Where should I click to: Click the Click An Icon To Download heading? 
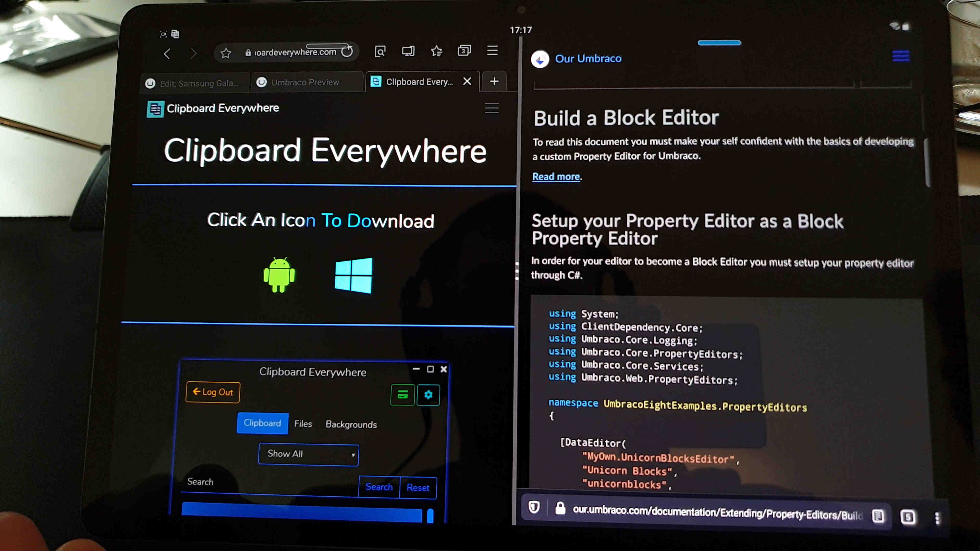321,221
